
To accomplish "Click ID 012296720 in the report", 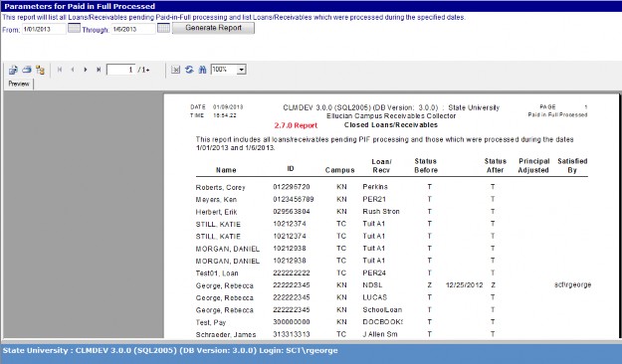I will (292, 187).
